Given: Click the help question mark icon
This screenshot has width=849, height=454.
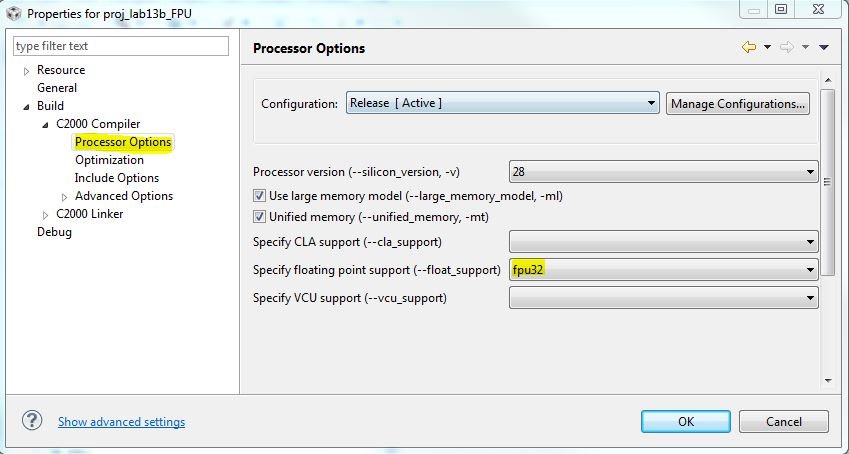Looking at the screenshot, I should tap(32, 421).
